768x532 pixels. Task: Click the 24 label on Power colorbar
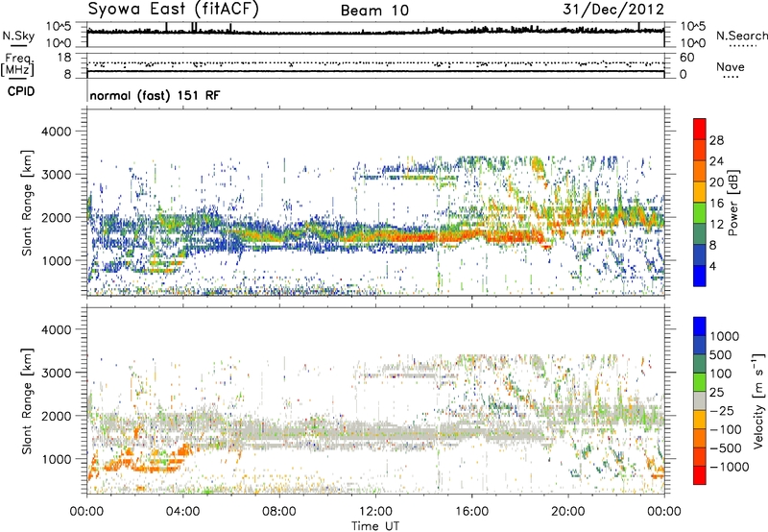click(x=716, y=161)
